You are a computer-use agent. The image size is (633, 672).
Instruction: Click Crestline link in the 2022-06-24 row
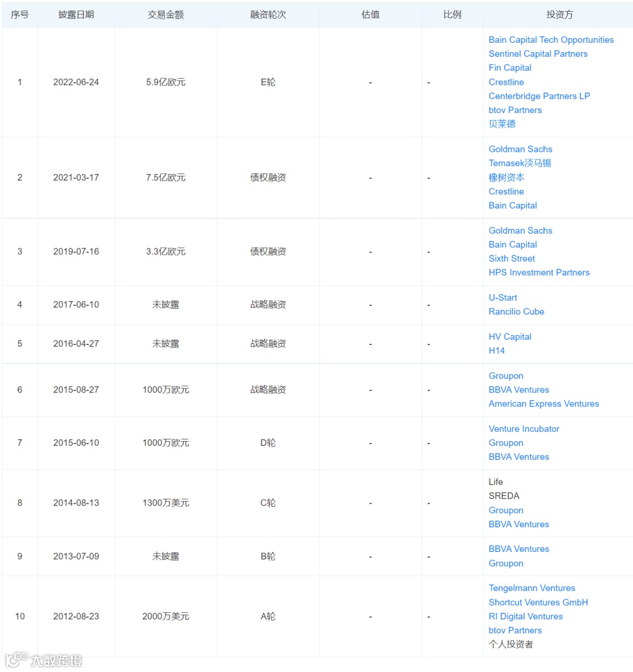[x=506, y=82]
